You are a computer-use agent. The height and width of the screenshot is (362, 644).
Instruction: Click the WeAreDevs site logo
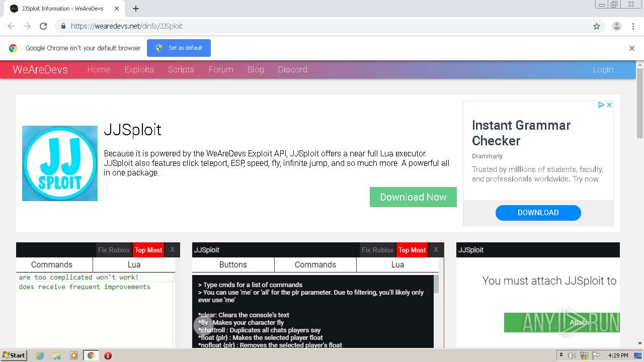40,69
